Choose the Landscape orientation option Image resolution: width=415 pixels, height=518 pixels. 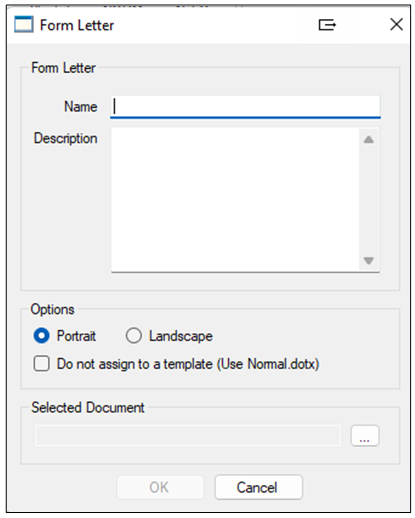coord(134,336)
